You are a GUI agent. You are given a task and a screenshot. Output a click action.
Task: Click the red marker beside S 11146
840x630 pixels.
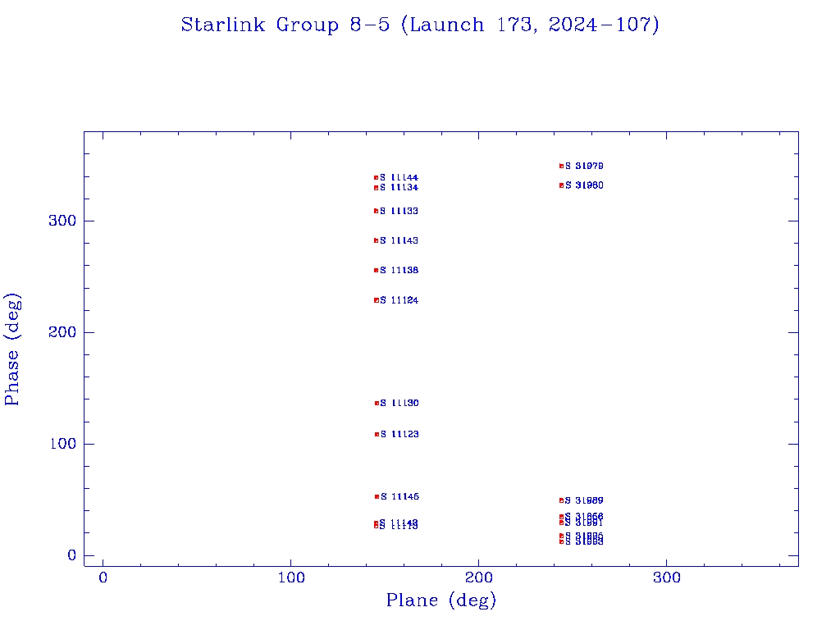pyautogui.click(x=377, y=496)
